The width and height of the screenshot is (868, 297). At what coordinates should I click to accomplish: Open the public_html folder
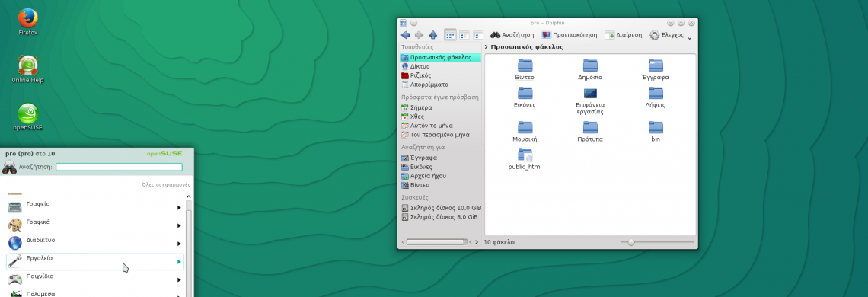525,159
